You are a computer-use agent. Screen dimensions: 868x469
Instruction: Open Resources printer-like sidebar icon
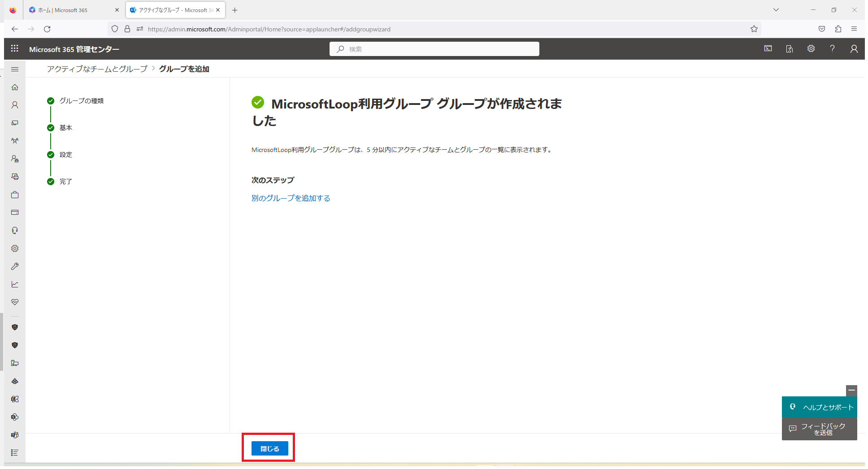click(x=15, y=177)
